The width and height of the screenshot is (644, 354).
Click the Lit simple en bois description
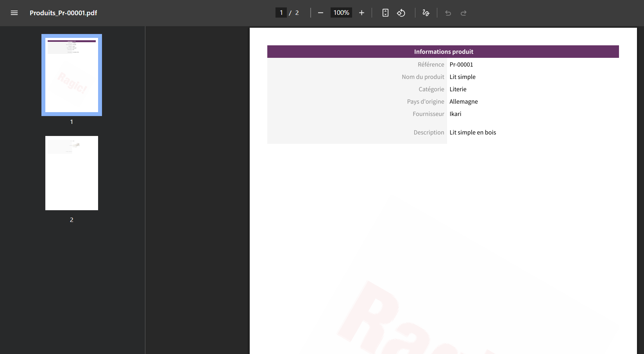point(472,132)
